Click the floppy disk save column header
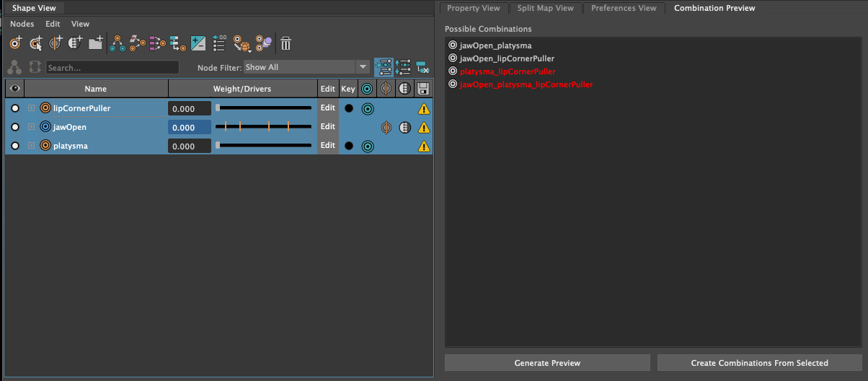 [x=423, y=89]
